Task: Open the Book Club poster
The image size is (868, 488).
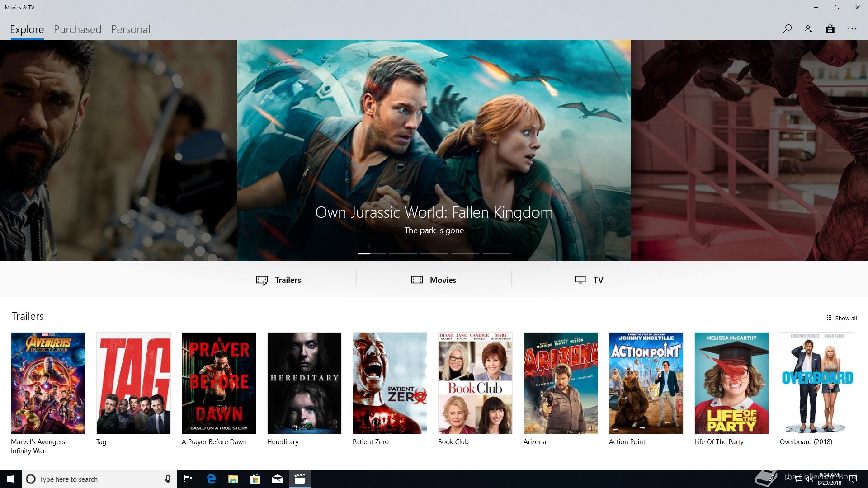Action: coord(475,383)
